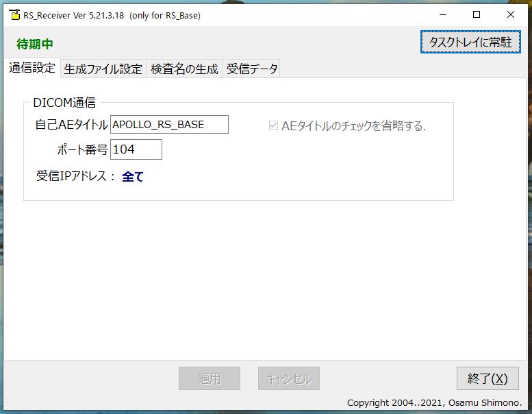Click the 適用 button
532x414 pixels.
210,378
